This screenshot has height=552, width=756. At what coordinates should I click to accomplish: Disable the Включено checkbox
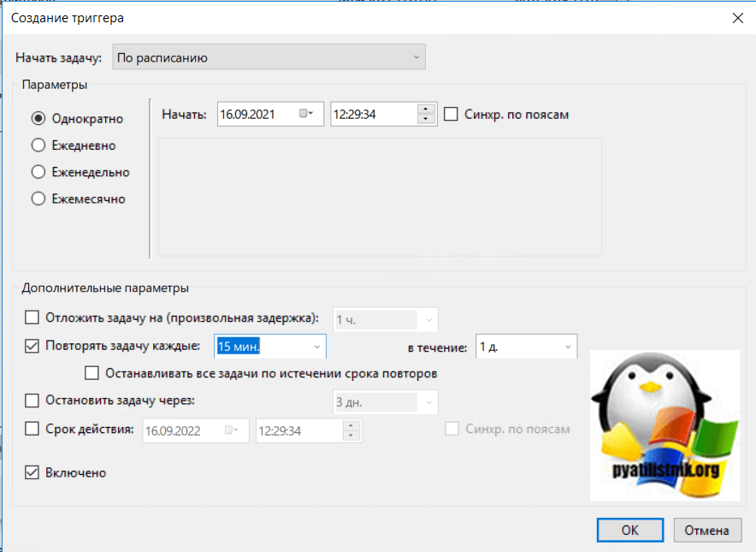tap(32, 472)
